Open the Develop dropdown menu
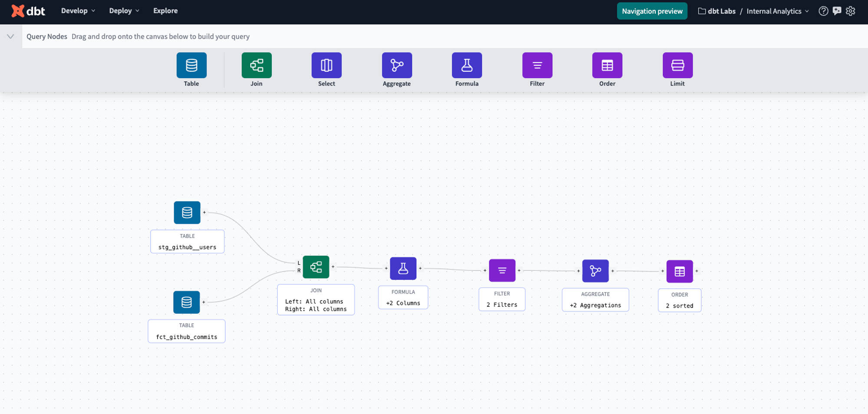Screen dimensions: 868x414 coord(78,10)
